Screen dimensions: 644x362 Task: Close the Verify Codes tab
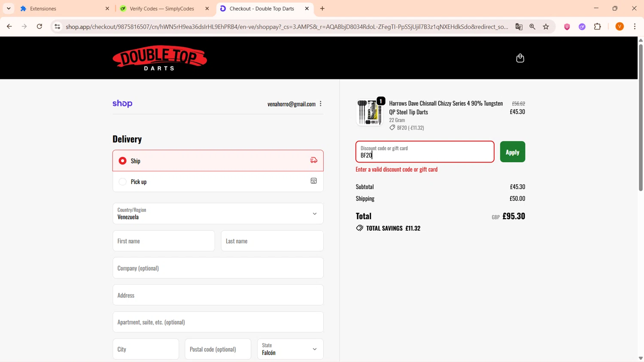(x=207, y=9)
